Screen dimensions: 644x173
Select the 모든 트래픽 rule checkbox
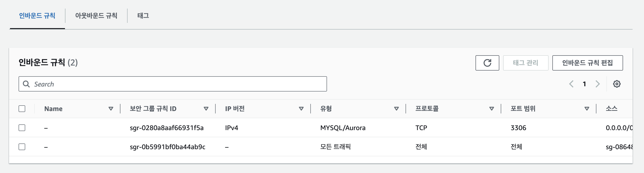[22, 147]
